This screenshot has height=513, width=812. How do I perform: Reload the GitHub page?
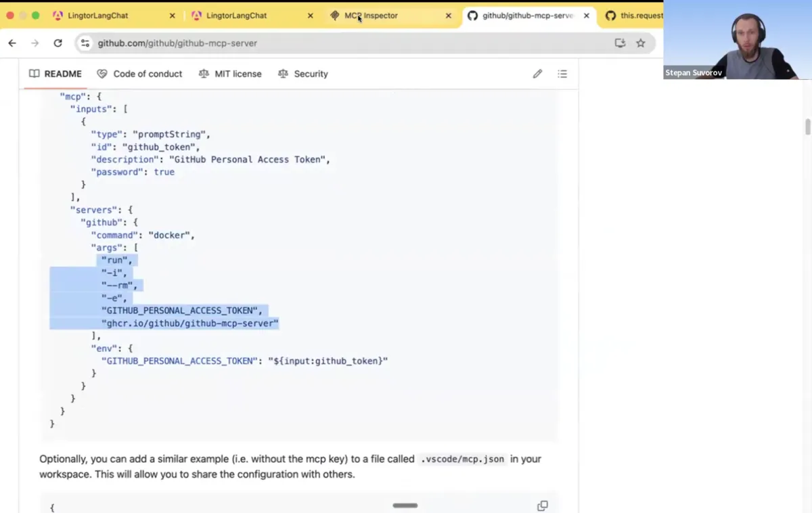58,43
